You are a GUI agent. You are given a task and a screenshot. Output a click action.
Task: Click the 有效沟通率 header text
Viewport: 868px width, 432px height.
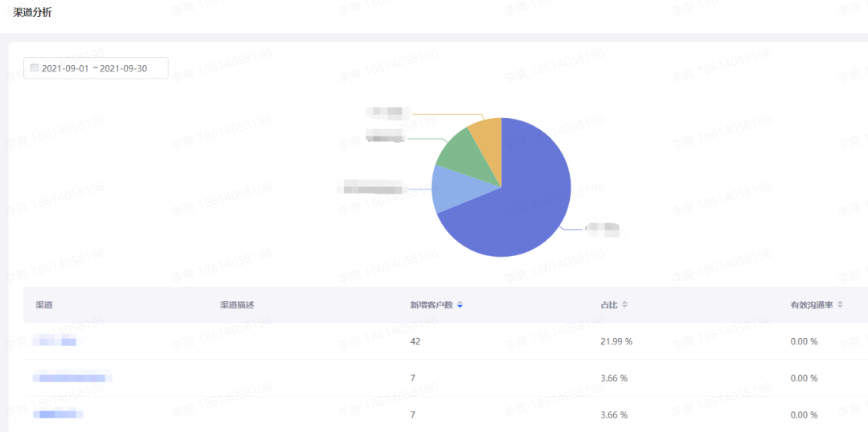coord(812,305)
